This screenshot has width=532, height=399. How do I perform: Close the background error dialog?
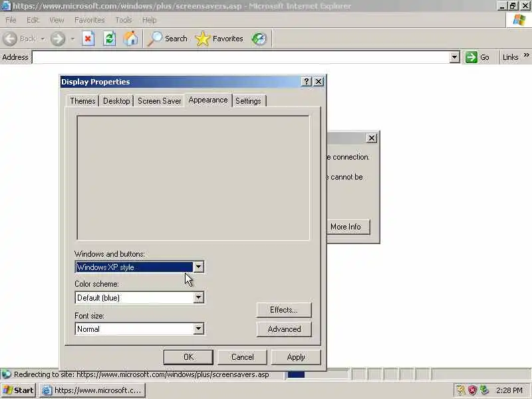(372, 138)
